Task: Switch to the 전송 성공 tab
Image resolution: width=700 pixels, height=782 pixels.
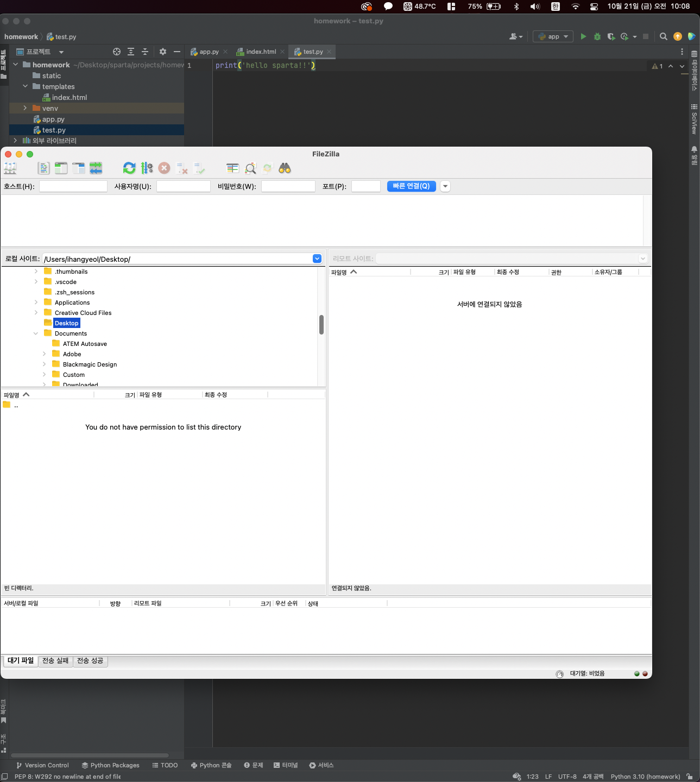Action: point(90,661)
